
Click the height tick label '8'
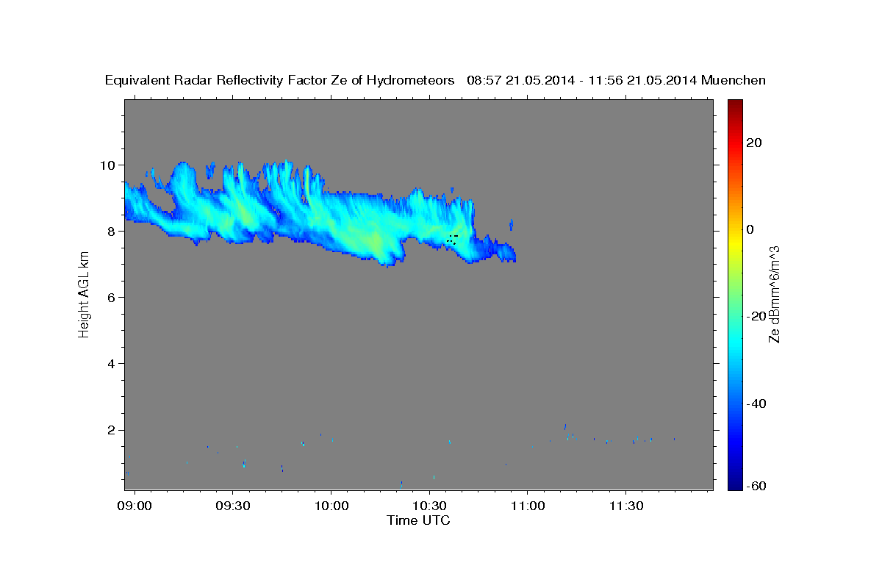click(x=112, y=231)
